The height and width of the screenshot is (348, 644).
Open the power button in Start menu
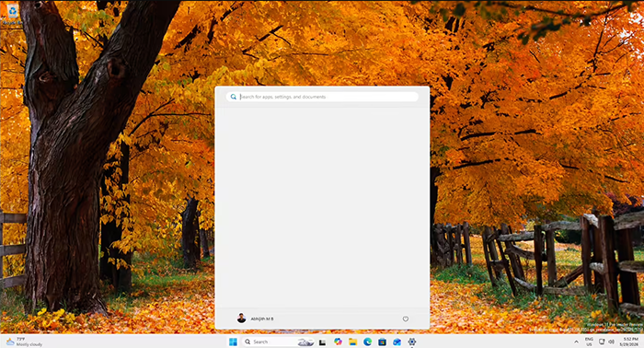406,319
